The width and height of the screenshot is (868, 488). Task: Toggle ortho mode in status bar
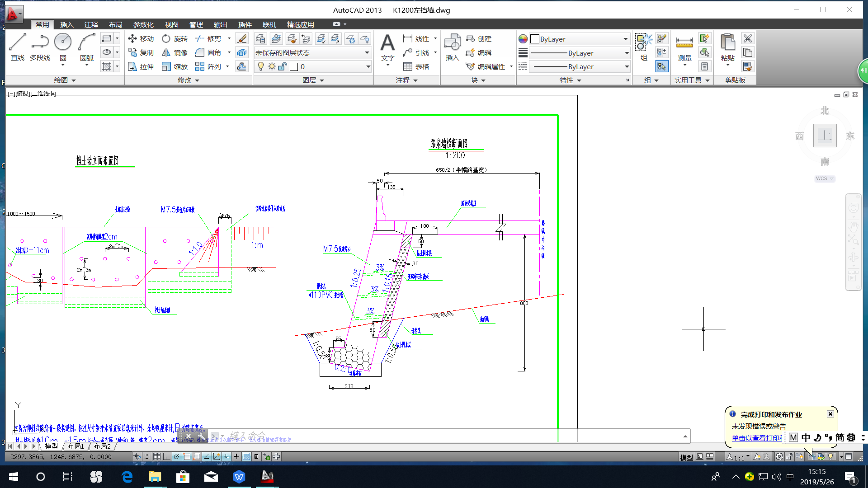[167, 457]
